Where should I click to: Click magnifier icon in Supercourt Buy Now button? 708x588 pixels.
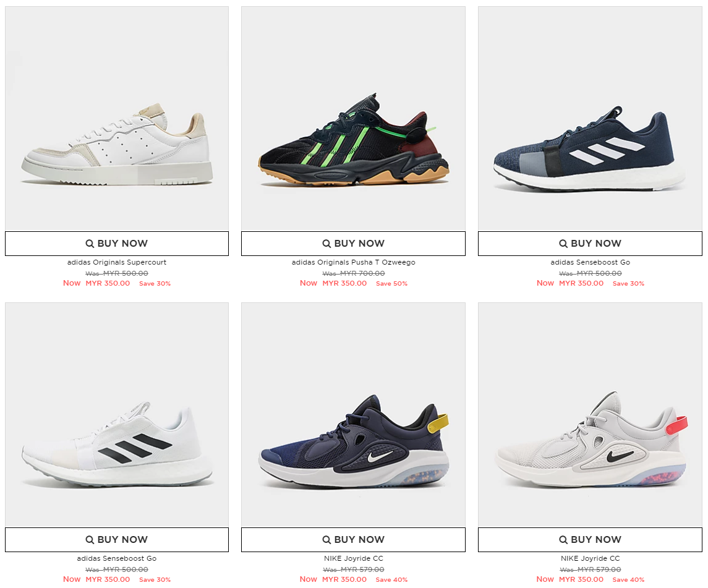(90, 244)
